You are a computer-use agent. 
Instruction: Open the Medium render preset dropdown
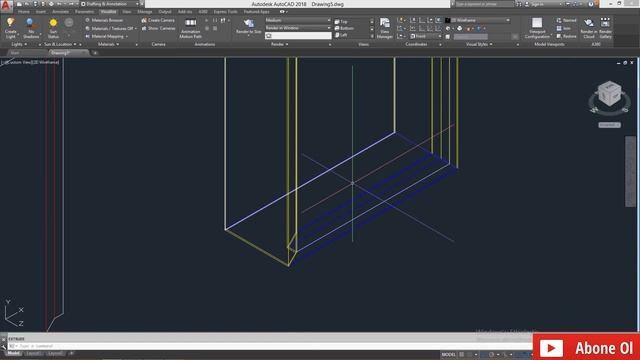pyautogui.click(x=298, y=20)
